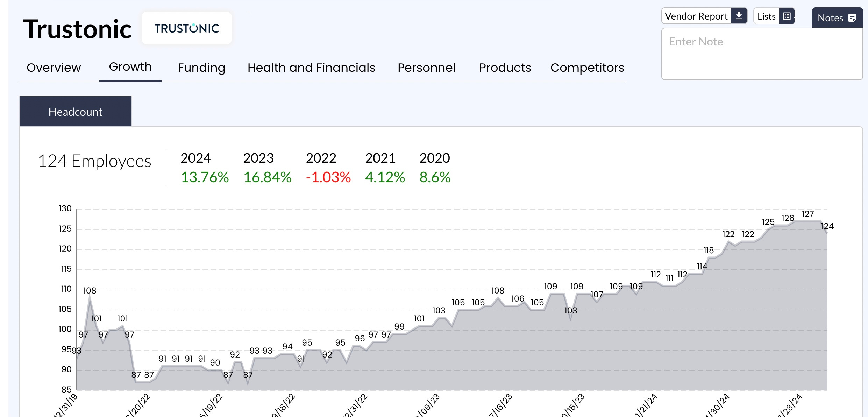Click the 2024 growth value 13.76%
Image resolution: width=868 pixels, height=417 pixels.
(x=205, y=177)
